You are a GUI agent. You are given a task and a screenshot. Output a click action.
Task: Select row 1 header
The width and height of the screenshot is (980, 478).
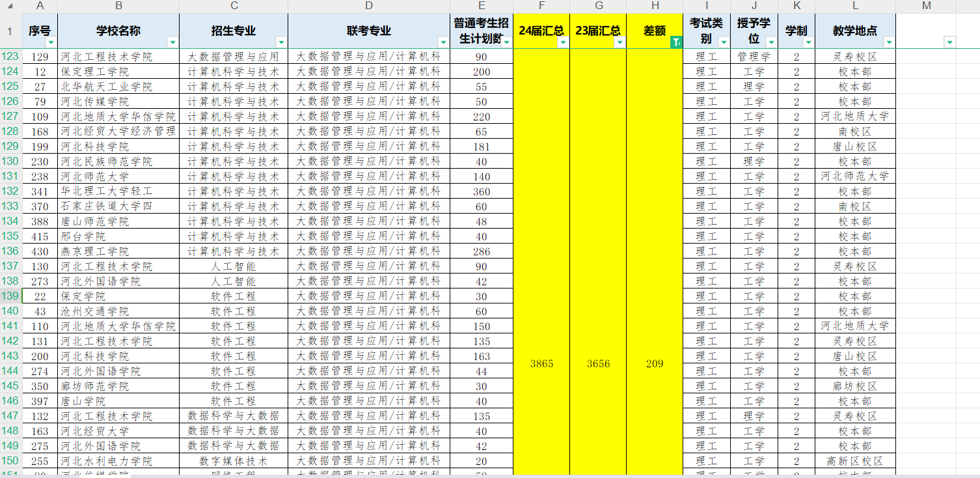10,31
